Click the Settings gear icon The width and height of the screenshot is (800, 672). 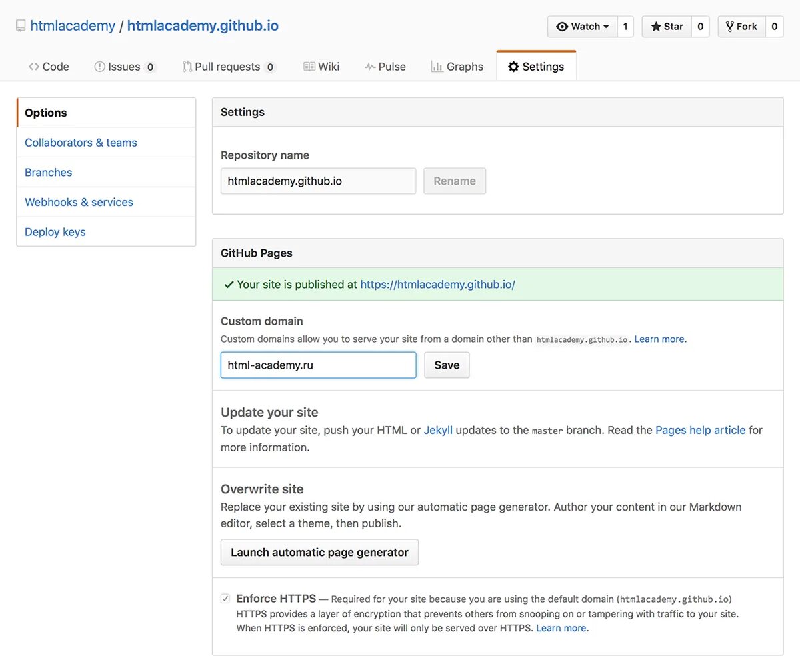pos(513,67)
